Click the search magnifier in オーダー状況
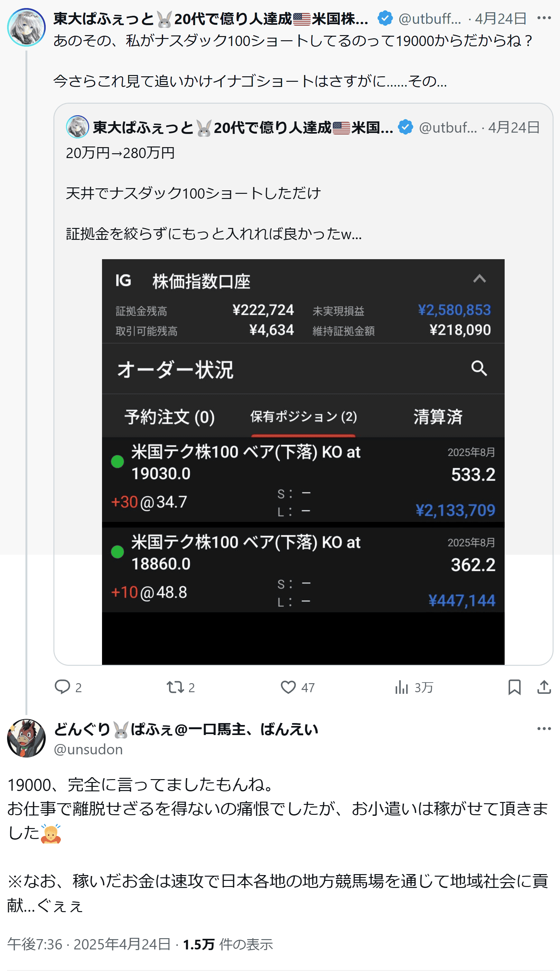The image size is (560, 971). pyautogui.click(x=479, y=368)
